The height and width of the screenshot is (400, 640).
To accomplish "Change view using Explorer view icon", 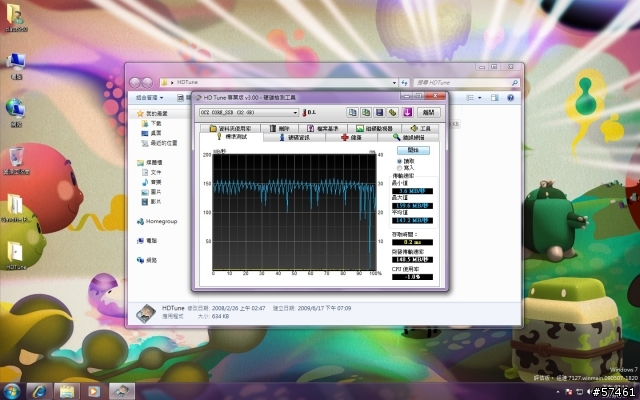I will 470,98.
